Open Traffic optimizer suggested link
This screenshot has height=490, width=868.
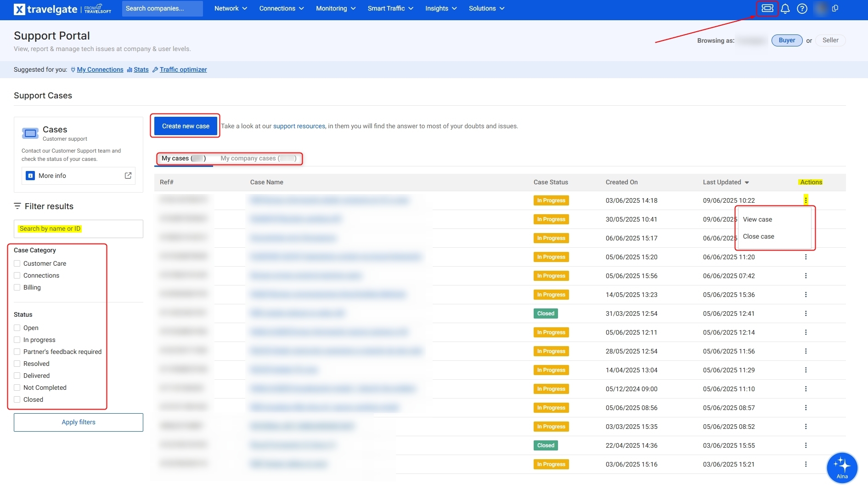tap(183, 69)
